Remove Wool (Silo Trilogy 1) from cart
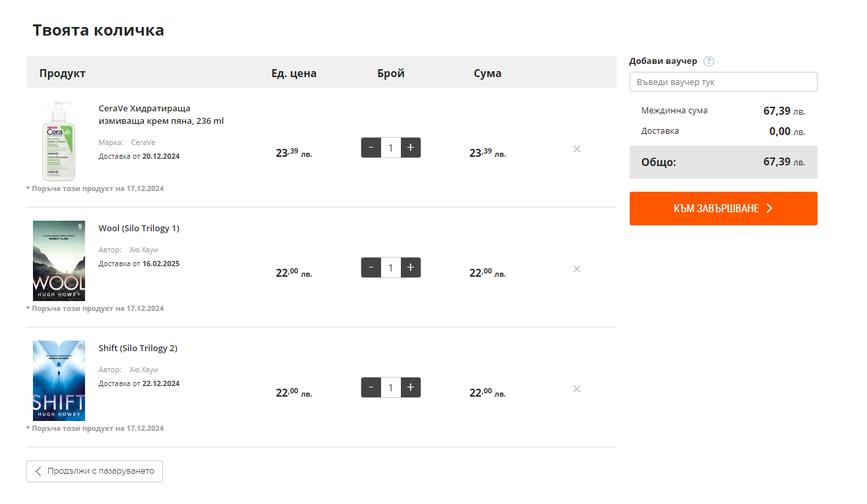 coord(577,269)
